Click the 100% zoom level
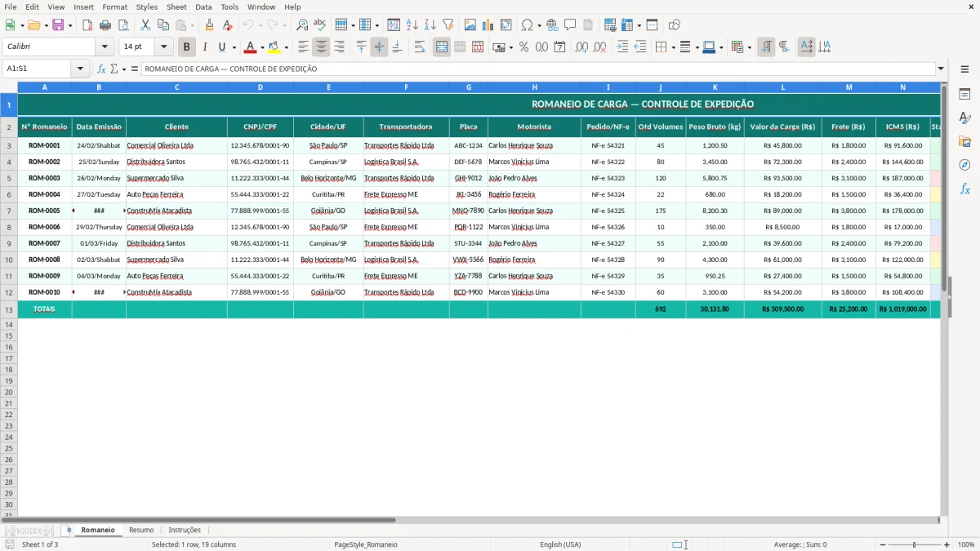 pyautogui.click(x=966, y=544)
